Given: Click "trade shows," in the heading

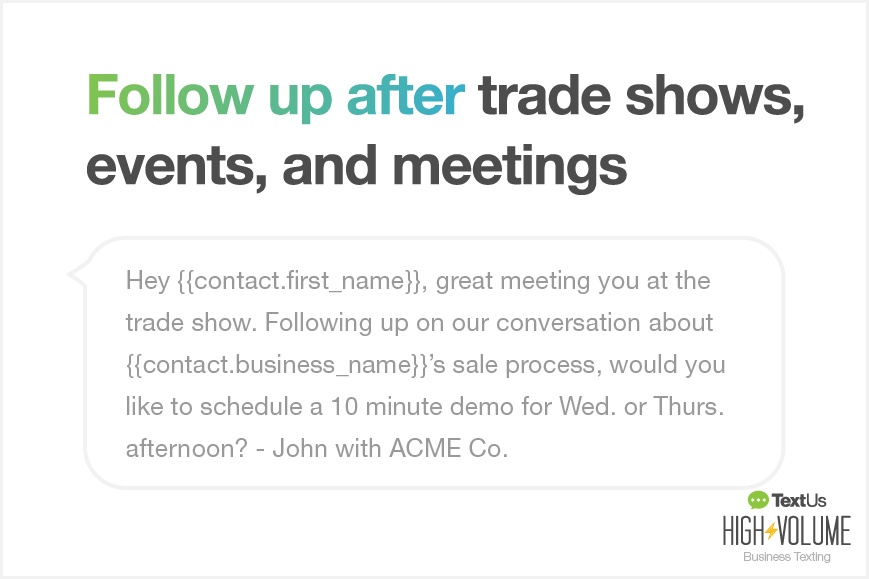Looking at the screenshot, I should 641,96.
